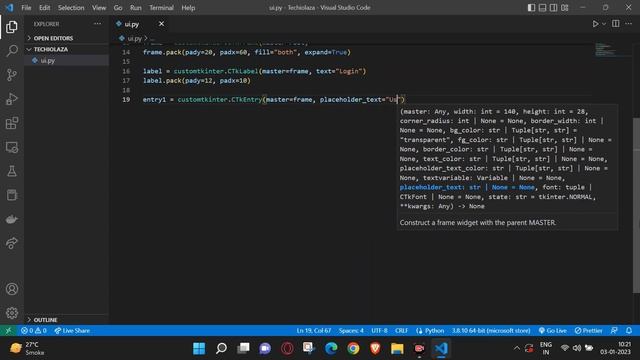Viewport: 640px width, 360px height.
Task: Click ui.py in the breadcrumb
Action: [x=134, y=38]
